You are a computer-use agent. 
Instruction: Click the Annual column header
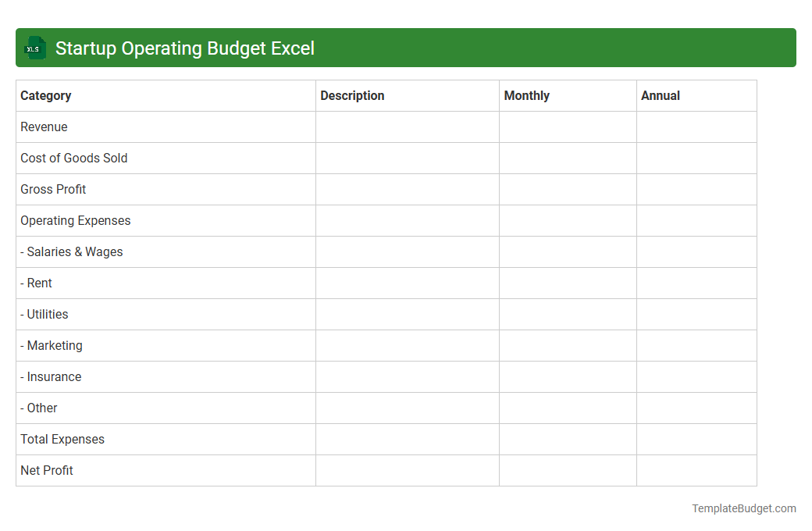click(661, 95)
